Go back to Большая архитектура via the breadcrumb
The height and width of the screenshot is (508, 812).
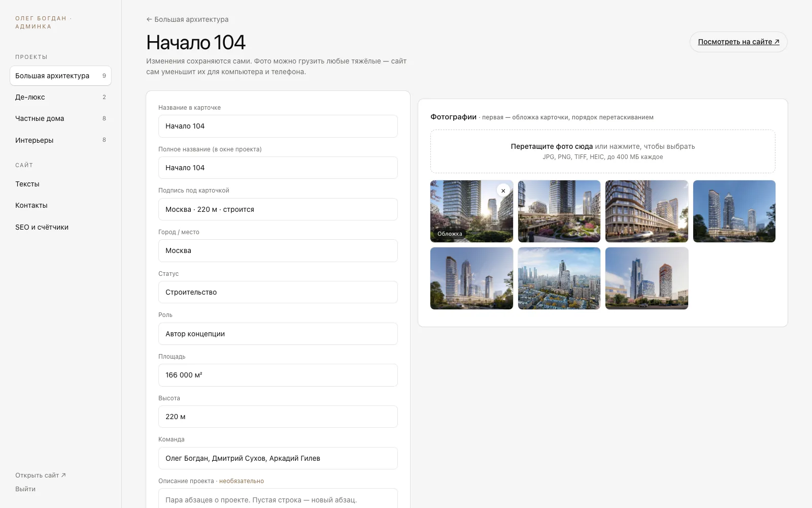[x=187, y=19]
